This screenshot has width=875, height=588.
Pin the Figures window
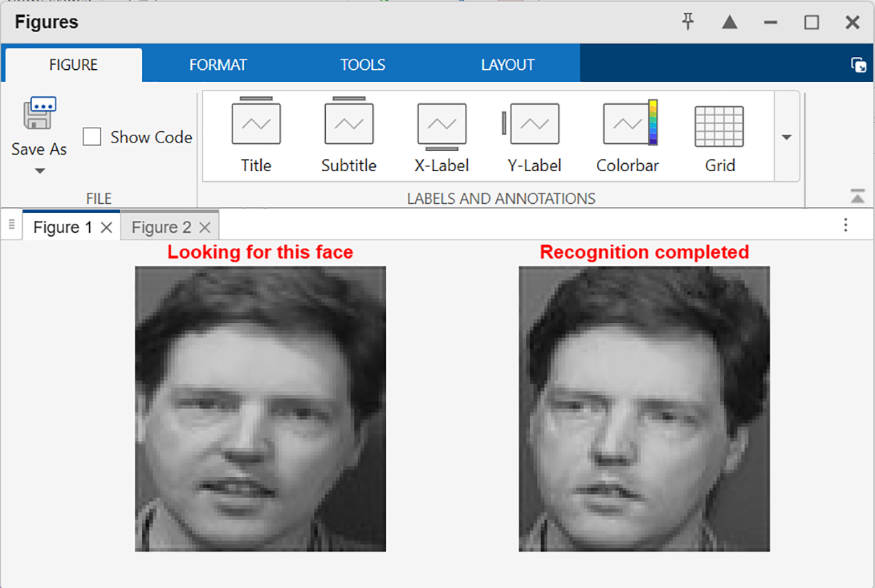tap(688, 22)
